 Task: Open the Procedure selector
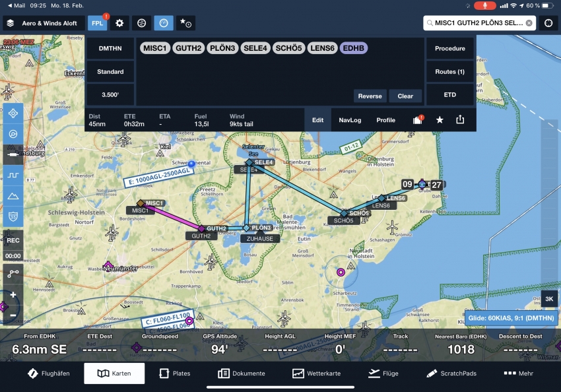click(x=450, y=48)
